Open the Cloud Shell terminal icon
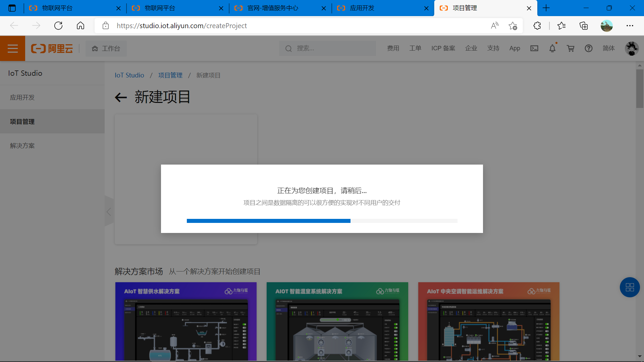This screenshot has width=644, height=362. [x=534, y=49]
